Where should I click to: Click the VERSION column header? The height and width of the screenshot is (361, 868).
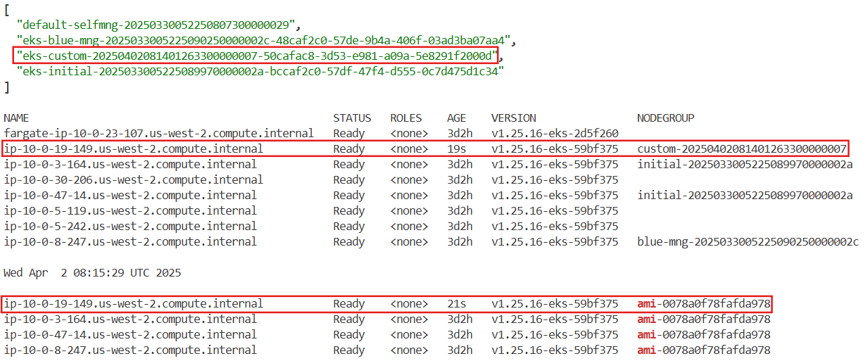click(x=514, y=118)
